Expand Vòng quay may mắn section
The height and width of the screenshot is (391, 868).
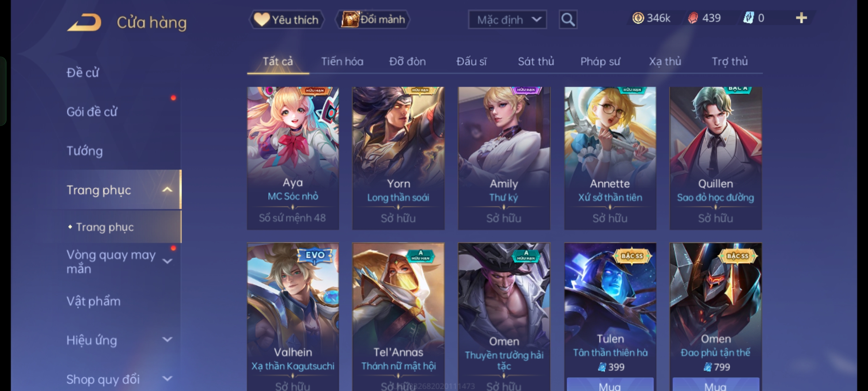click(167, 261)
